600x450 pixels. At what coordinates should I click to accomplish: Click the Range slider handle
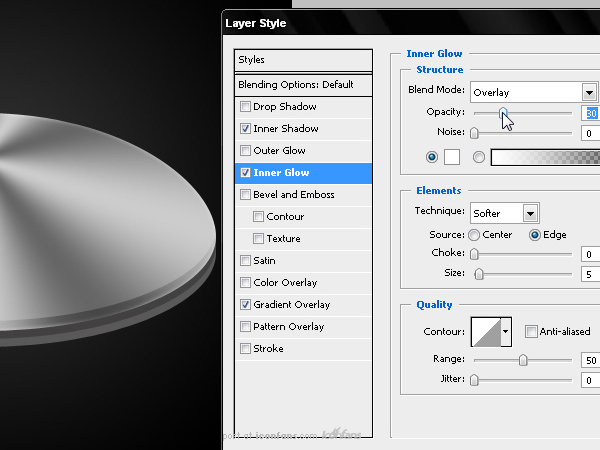click(523, 360)
